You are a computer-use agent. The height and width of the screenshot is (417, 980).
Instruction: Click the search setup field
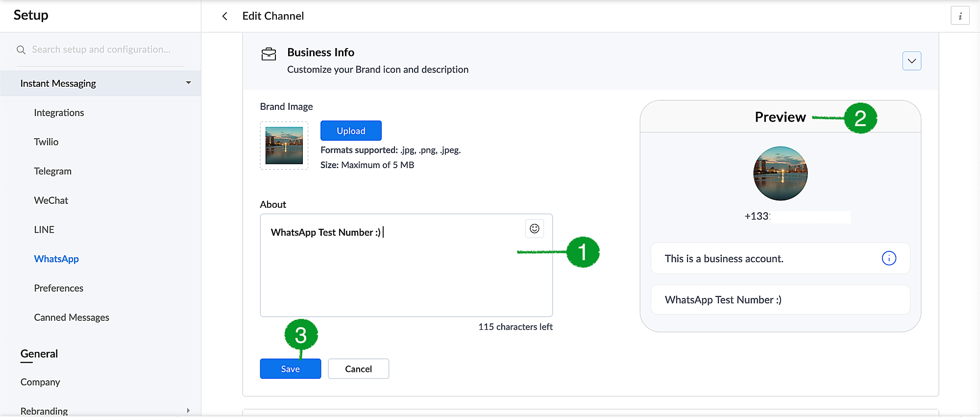[x=101, y=50]
